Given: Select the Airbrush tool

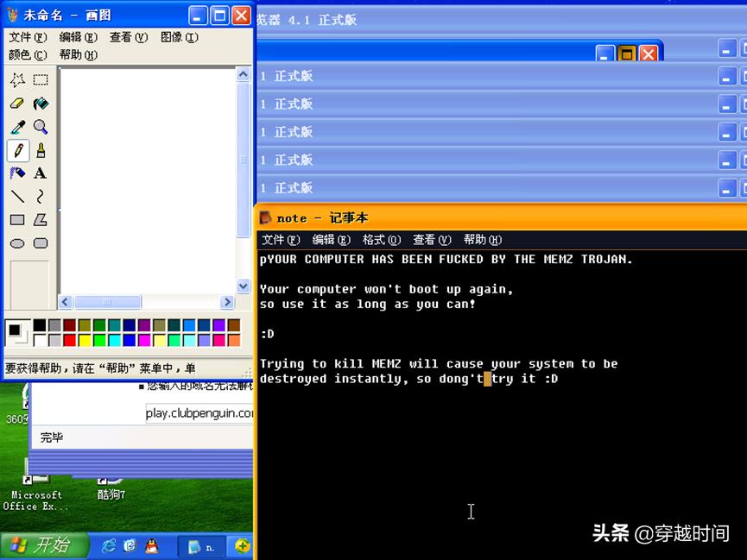Looking at the screenshot, I should click(x=16, y=173).
